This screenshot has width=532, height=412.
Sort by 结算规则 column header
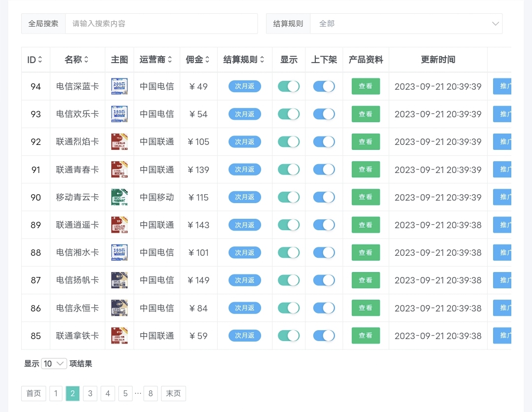click(244, 60)
